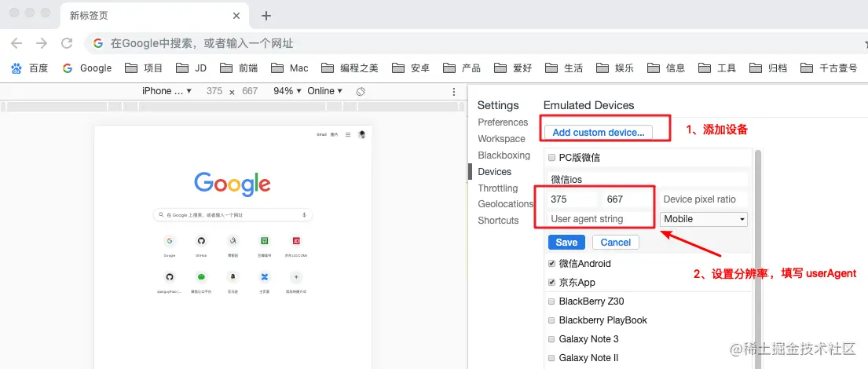868x369 pixels.
Task: Open the 京东 (JD.COM) shortcut tile
Action: [296, 245]
